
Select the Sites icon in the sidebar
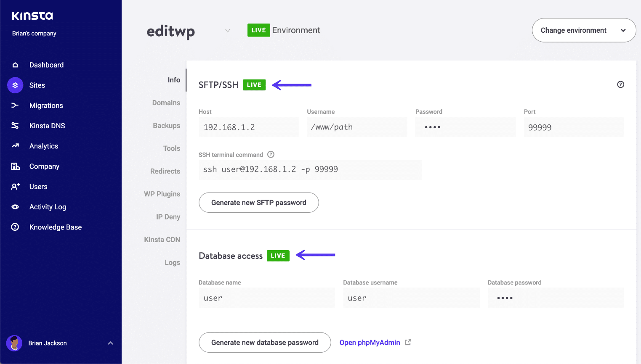15,85
